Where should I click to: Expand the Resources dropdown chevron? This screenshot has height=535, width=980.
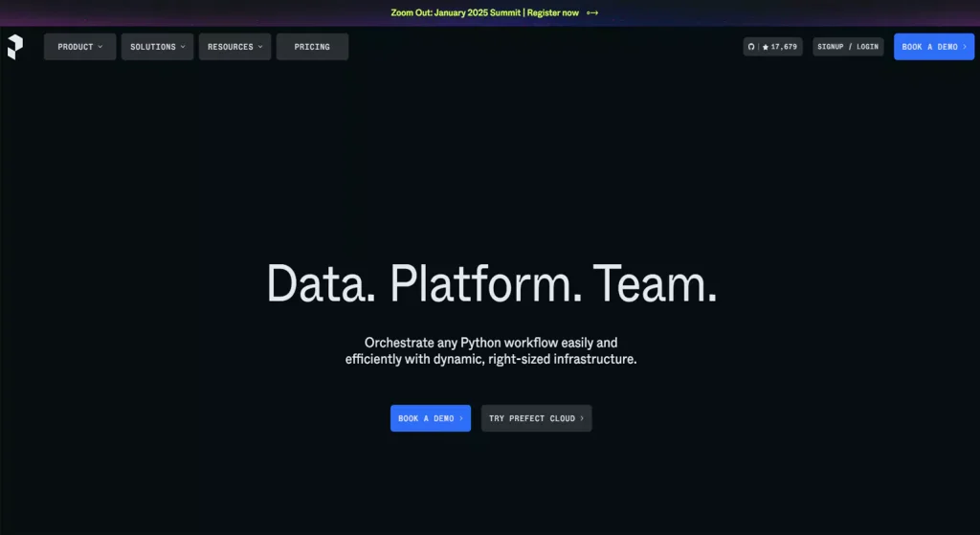tap(260, 47)
